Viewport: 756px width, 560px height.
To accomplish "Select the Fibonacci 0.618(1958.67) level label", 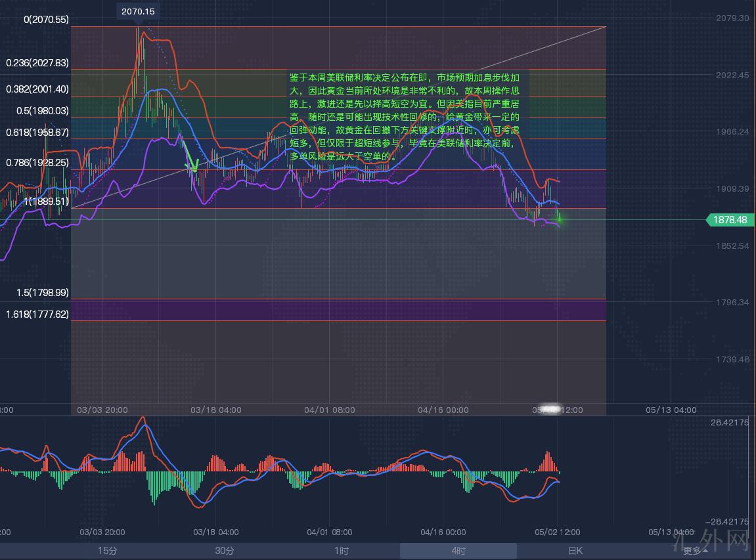I will coord(37,133).
